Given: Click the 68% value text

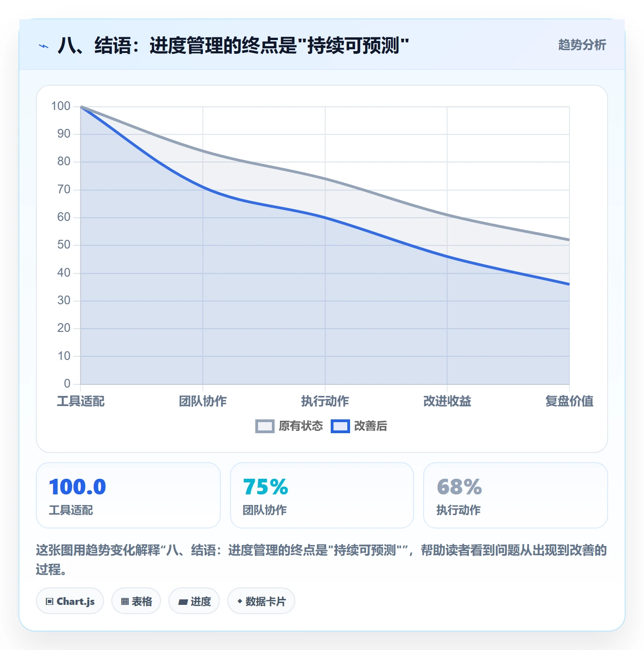Looking at the screenshot, I should 459,487.
